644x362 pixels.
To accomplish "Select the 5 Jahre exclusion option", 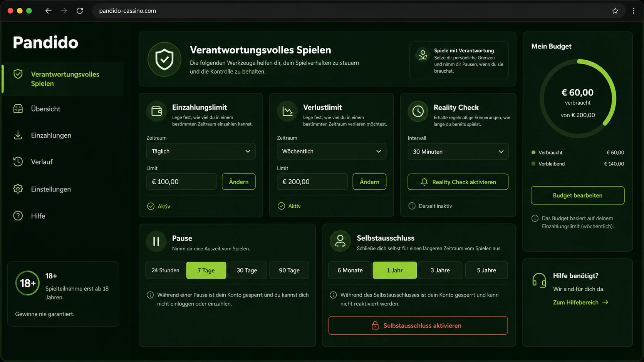I will [x=486, y=270].
